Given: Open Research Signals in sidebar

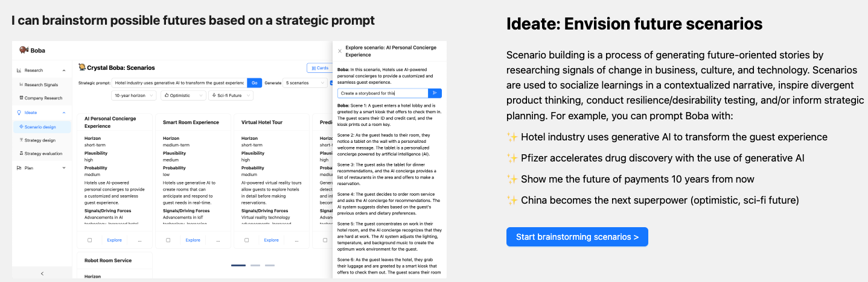Looking at the screenshot, I should pos(41,84).
